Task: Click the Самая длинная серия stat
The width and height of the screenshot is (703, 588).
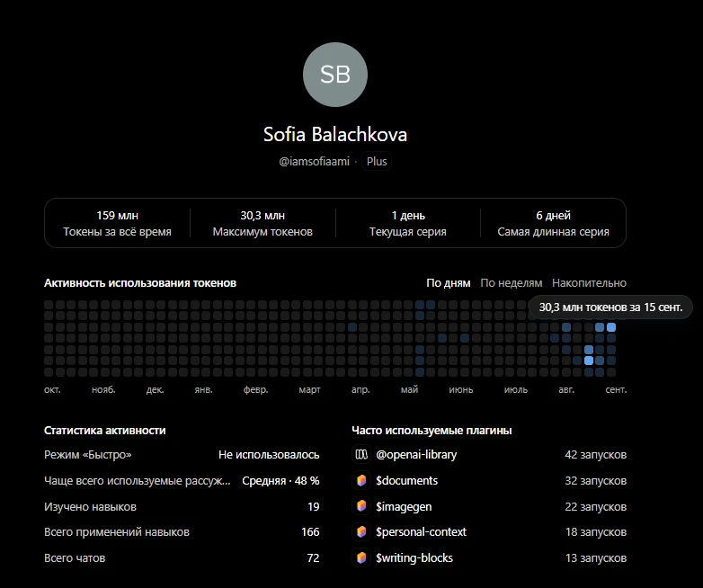Action: coord(553,223)
